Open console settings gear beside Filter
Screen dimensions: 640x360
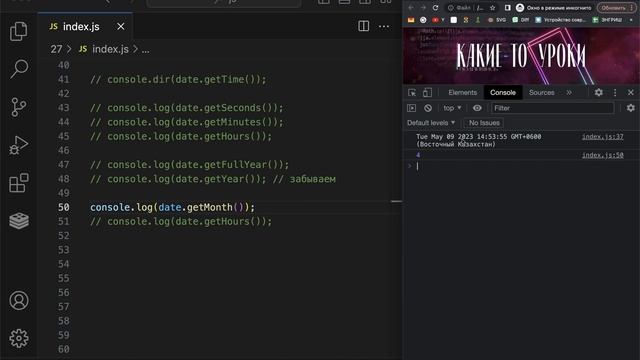point(631,108)
